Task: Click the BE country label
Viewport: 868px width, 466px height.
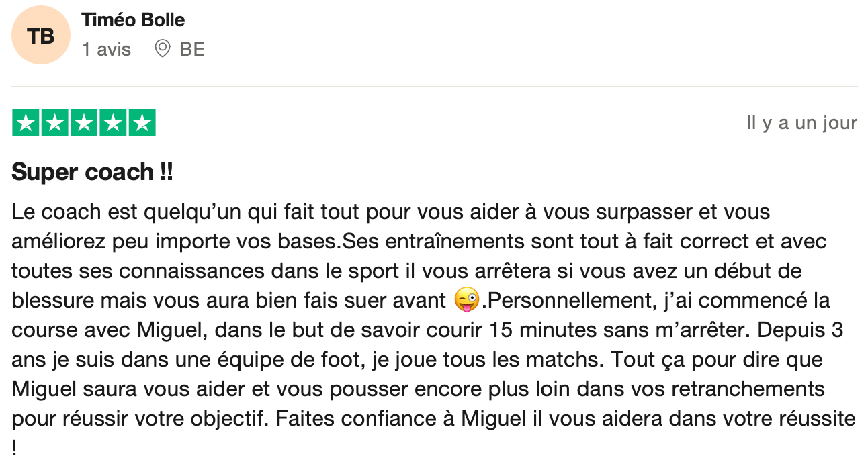Action: click(192, 50)
